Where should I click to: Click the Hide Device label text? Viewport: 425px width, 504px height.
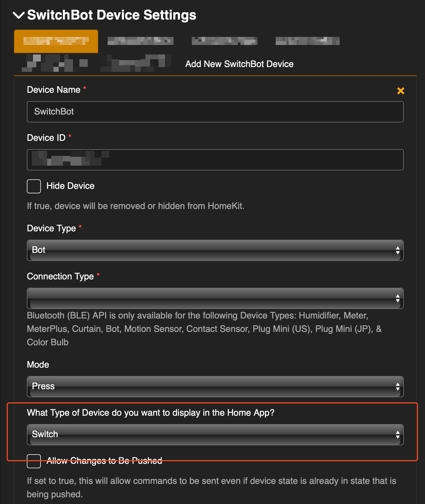pyautogui.click(x=70, y=186)
